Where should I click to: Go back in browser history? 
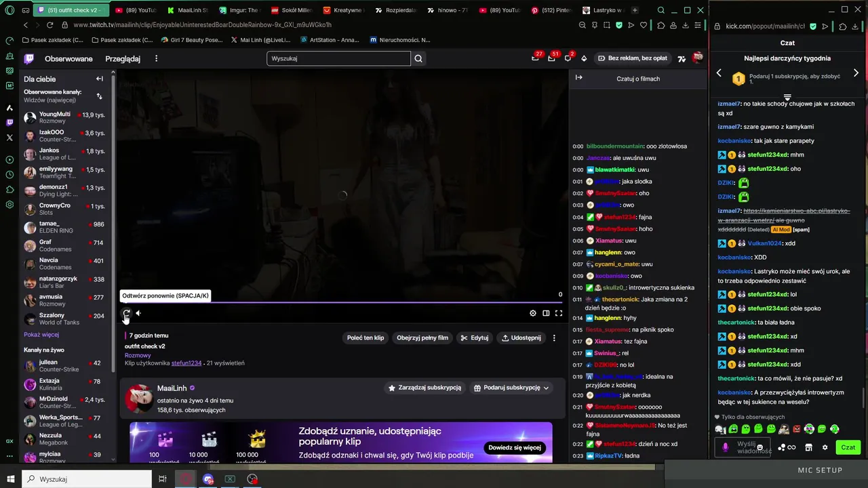coord(26,25)
